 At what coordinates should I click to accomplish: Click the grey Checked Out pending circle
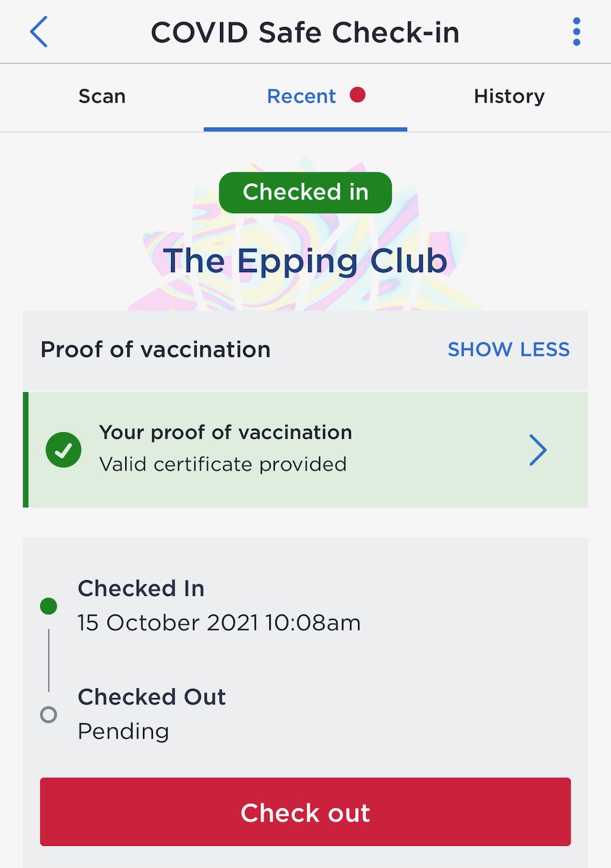pos(48,714)
